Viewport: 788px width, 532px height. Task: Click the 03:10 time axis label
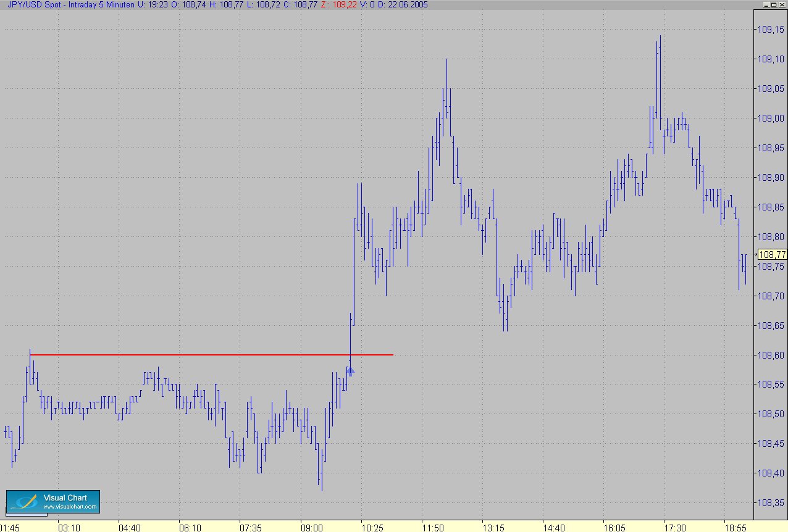[x=69, y=528]
